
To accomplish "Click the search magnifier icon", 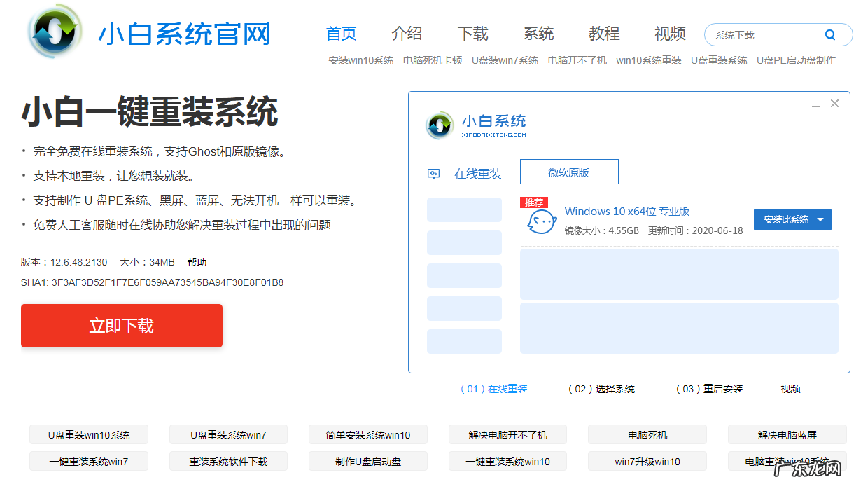I will click(x=830, y=34).
